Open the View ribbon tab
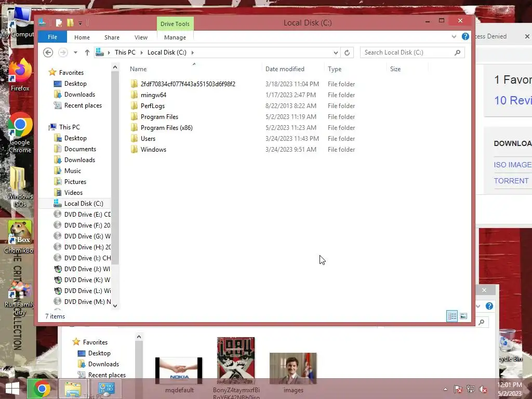 [141, 37]
